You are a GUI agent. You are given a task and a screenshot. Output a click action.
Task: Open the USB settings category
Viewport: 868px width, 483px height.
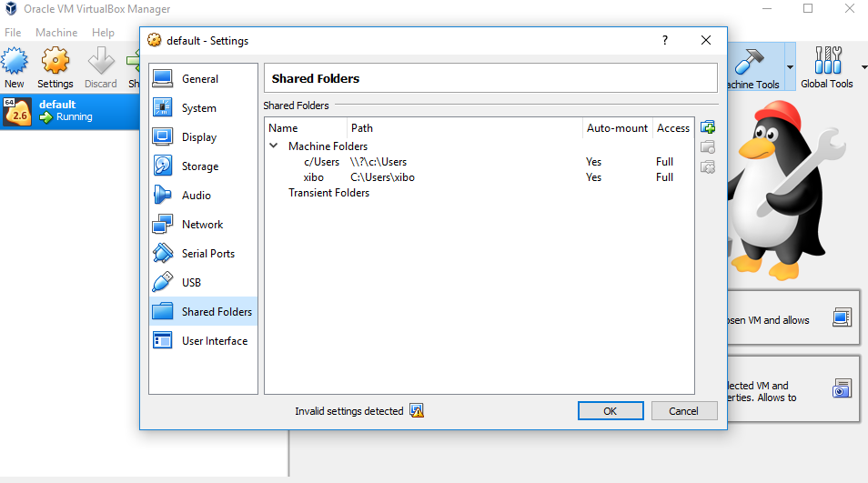[203, 282]
